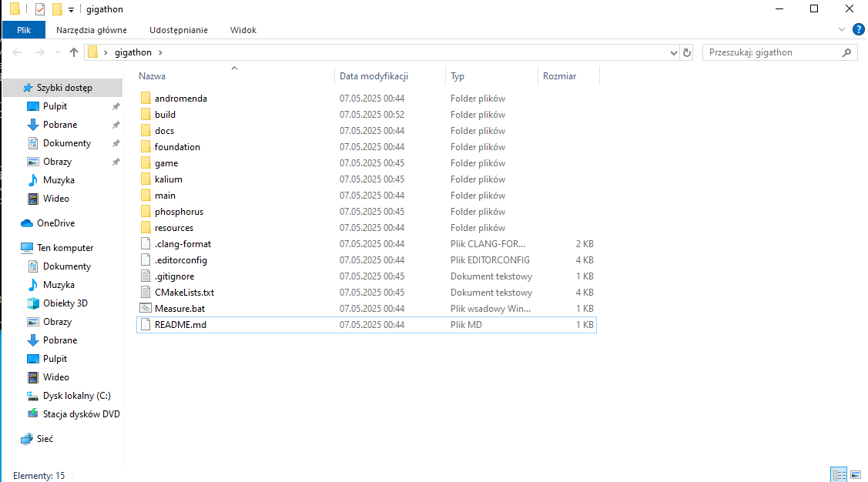Image resolution: width=868 pixels, height=482 pixels.
Task: Open the Help question mark icon
Action: 858,29
